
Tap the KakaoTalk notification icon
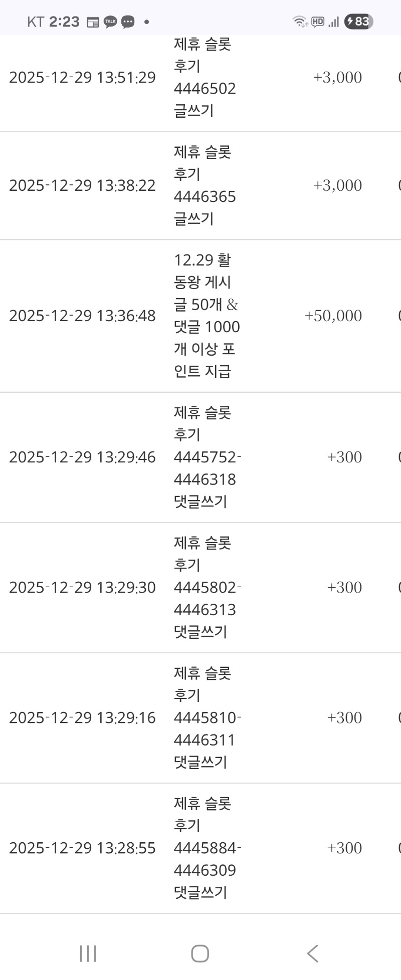coord(110,22)
